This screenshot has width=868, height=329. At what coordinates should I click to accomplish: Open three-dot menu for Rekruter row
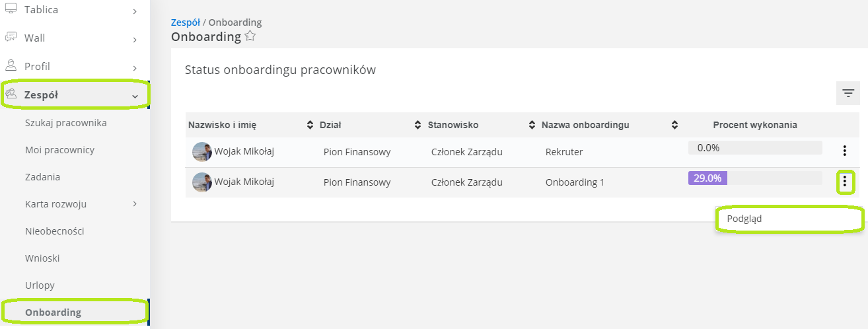845,151
